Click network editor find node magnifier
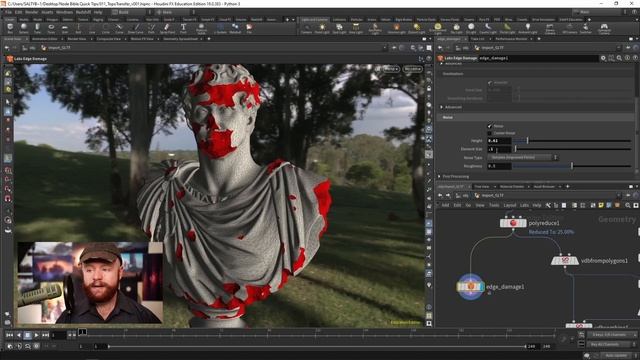This screenshot has width=640, height=360. (627, 205)
